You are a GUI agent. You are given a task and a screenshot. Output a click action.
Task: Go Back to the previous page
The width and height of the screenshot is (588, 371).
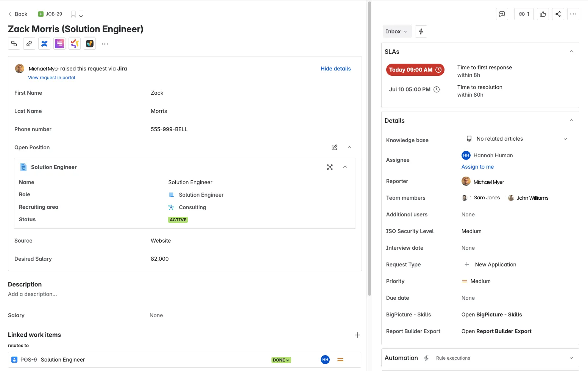pos(18,14)
